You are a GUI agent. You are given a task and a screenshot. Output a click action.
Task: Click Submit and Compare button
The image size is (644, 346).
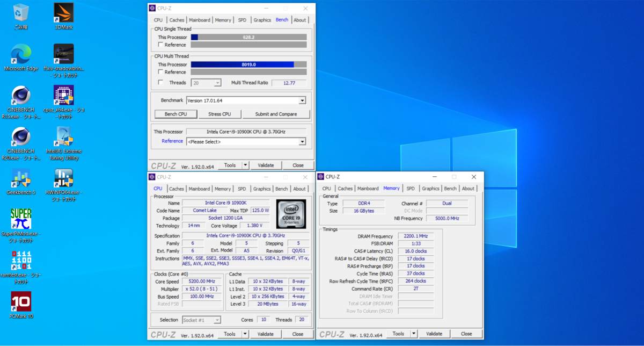click(x=276, y=114)
